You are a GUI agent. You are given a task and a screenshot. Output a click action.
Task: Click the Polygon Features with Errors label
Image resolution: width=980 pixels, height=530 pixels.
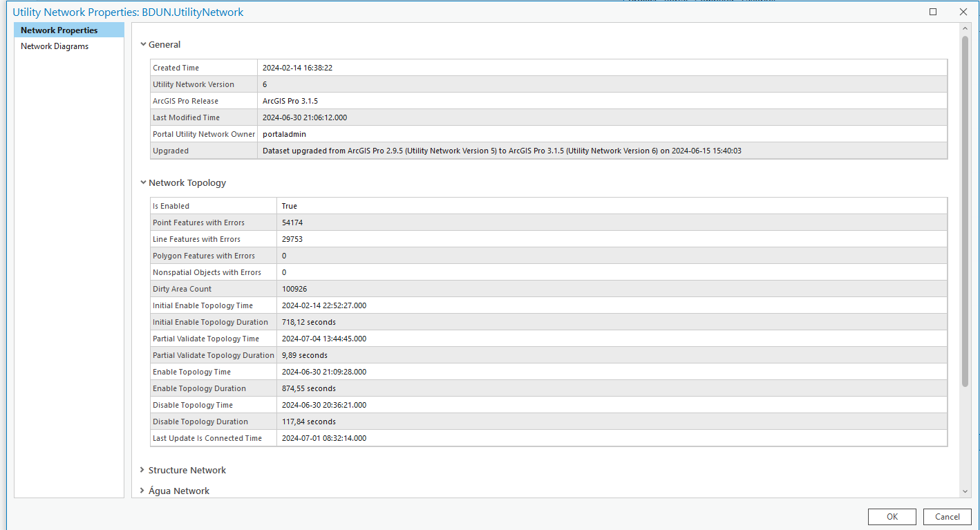point(204,256)
